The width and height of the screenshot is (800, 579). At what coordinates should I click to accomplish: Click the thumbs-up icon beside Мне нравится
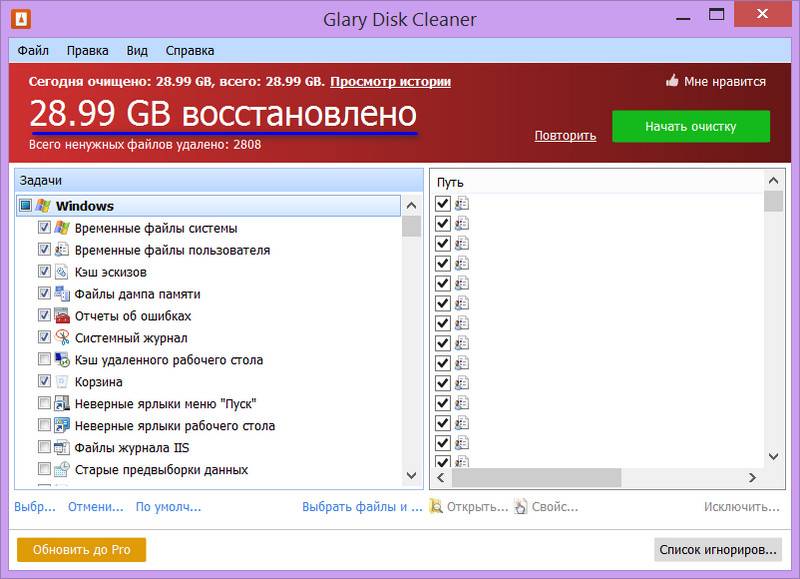pyautogui.click(x=672, y=82)
